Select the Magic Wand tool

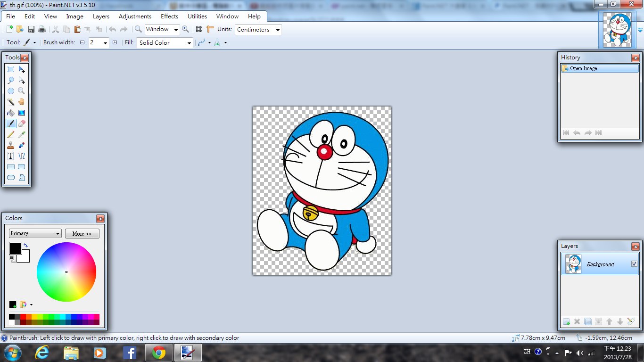(11, 102)
